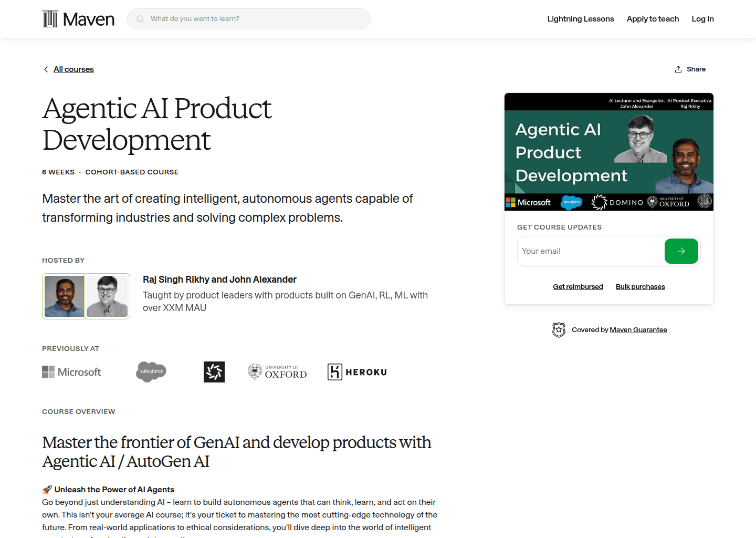Image resolution: width=756 pixels, height=538 pixels.
Task: Open Lightning Lessons from the navigation bar
Action: [x=580, y=18]
